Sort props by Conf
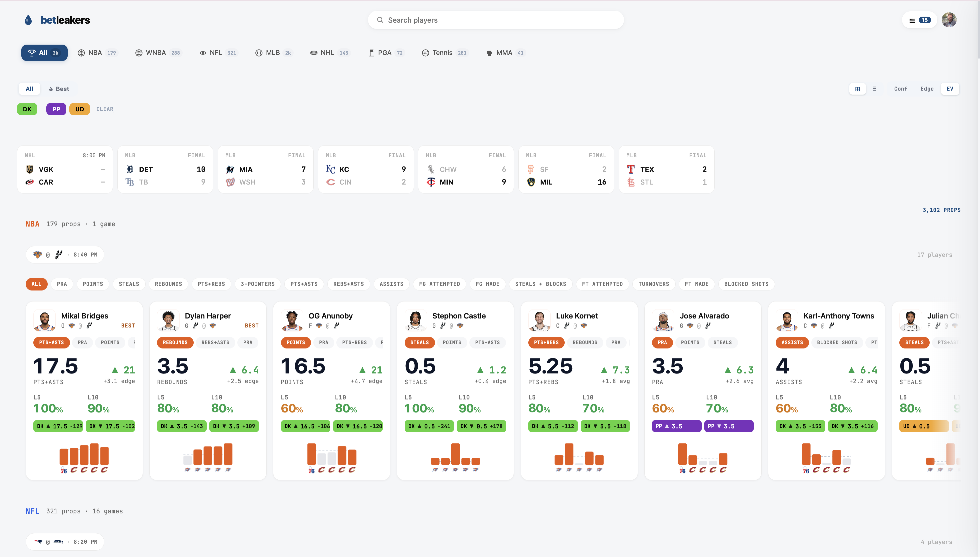Image resolution: width=980 pixels, height=557 pixels. (x=901, y=89)
